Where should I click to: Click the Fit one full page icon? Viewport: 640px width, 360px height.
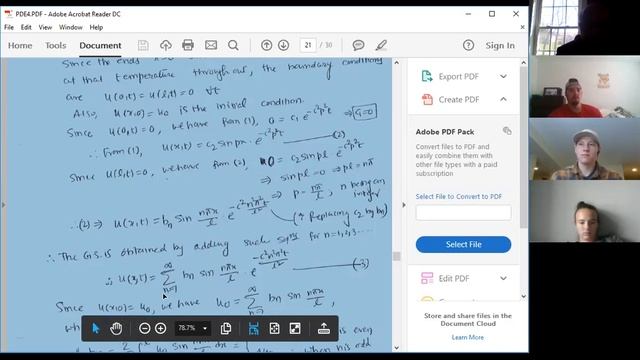[274, 328]
